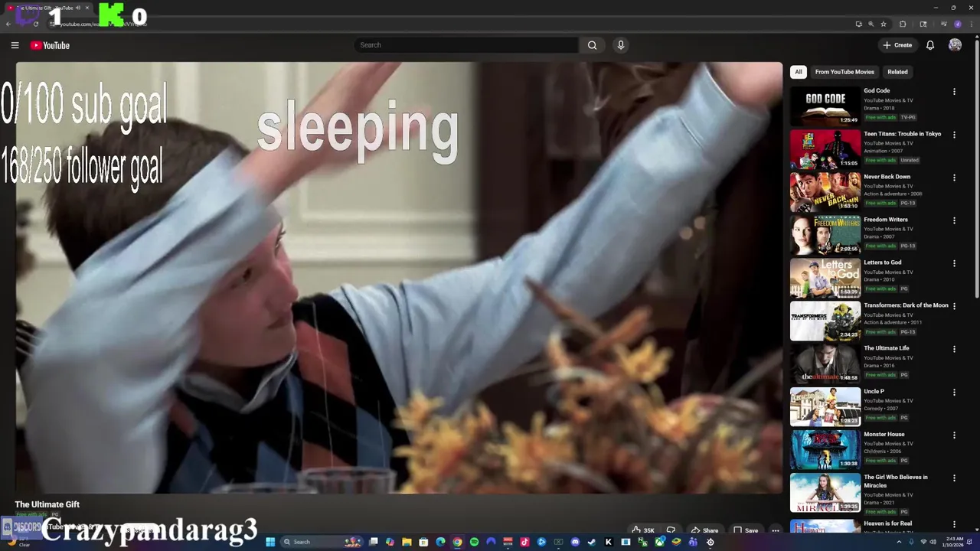The height and width of the screenshot is (551, 980).
Task: Click the Save button
Action: [x=746, y=530]
